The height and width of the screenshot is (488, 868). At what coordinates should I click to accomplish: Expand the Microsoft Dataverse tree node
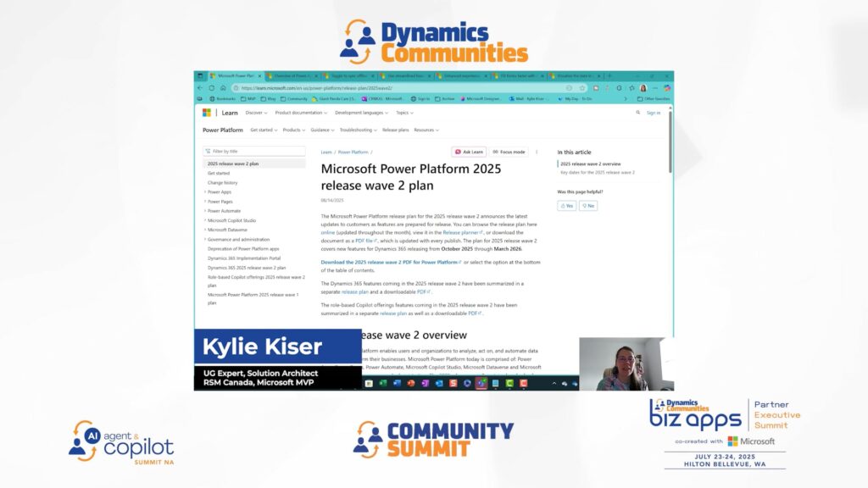pos(205,230)
